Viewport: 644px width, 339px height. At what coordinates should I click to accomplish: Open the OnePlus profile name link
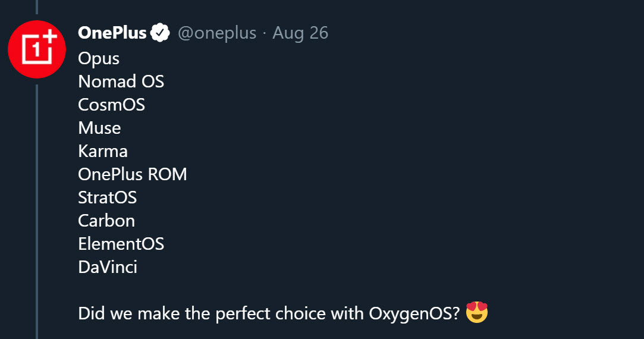point(112,33)
